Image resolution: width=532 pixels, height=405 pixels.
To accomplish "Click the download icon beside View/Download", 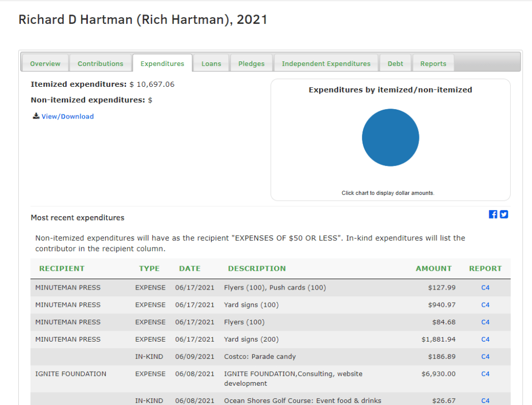I will [36, 116].
